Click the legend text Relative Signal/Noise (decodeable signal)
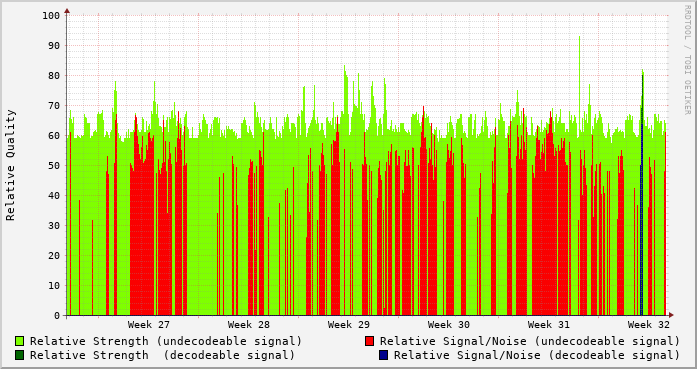This screenshot has width=697, height=369. [x=537, y=355]
